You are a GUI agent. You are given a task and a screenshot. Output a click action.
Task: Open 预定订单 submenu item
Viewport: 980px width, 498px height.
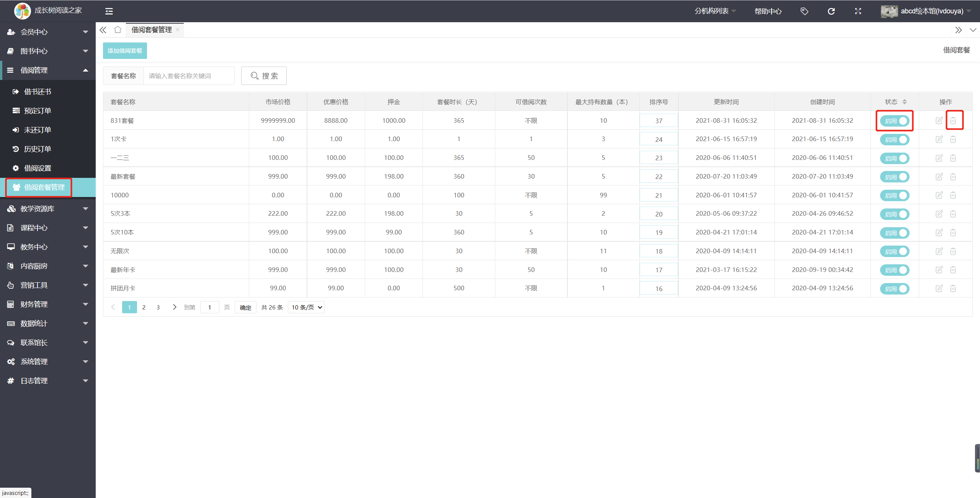click(48, 111)
